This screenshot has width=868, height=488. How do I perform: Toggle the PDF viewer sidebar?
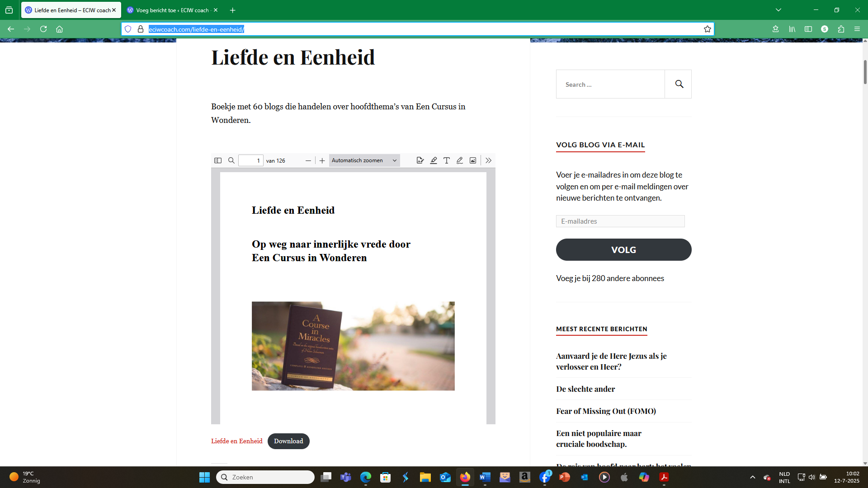[217, 160]
